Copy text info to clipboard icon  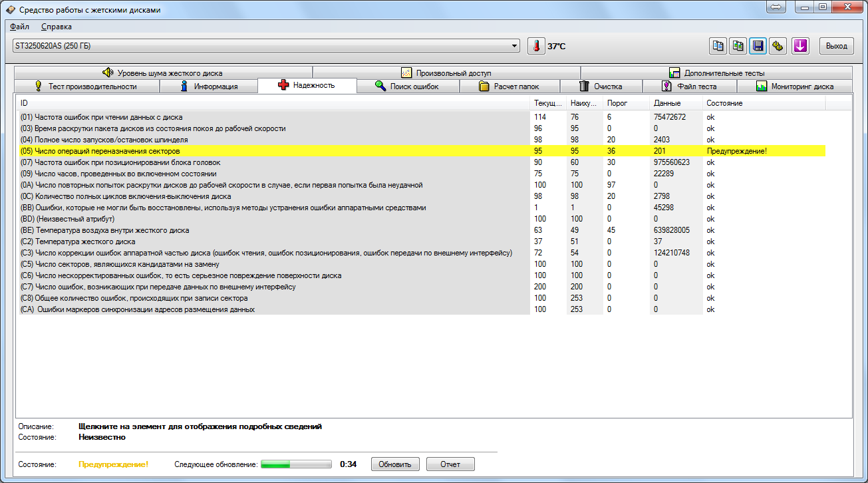click(x=718, y=46)
